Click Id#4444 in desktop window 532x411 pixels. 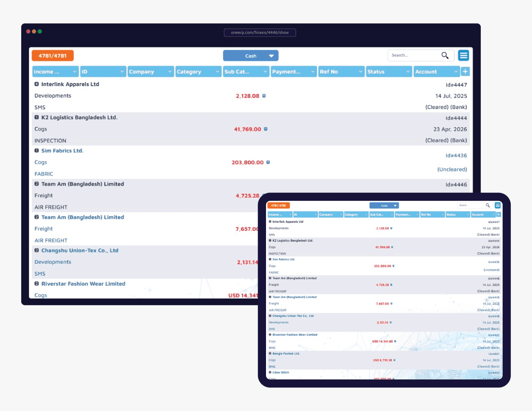456,118
